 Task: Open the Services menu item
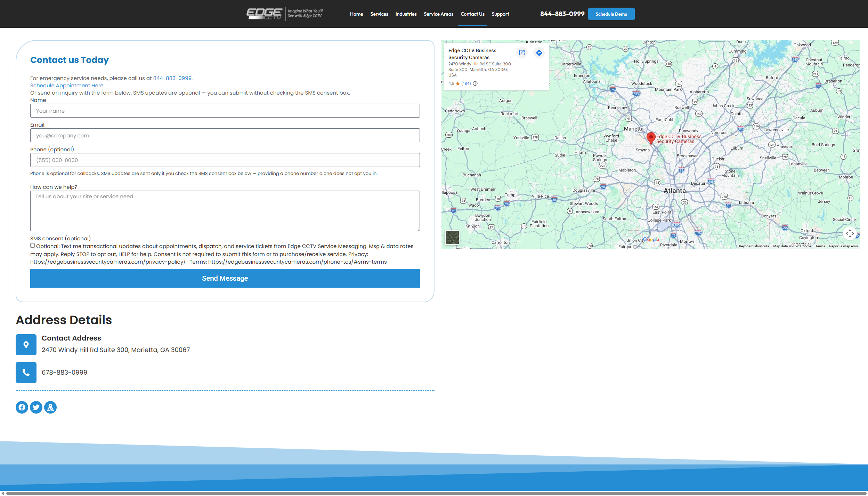tap(379, 14)
